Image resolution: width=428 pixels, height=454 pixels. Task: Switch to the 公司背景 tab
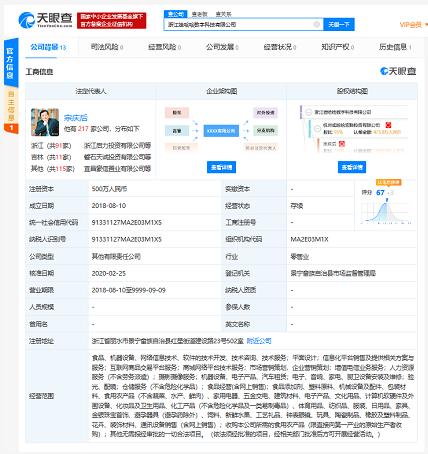[x=48, y=47]
